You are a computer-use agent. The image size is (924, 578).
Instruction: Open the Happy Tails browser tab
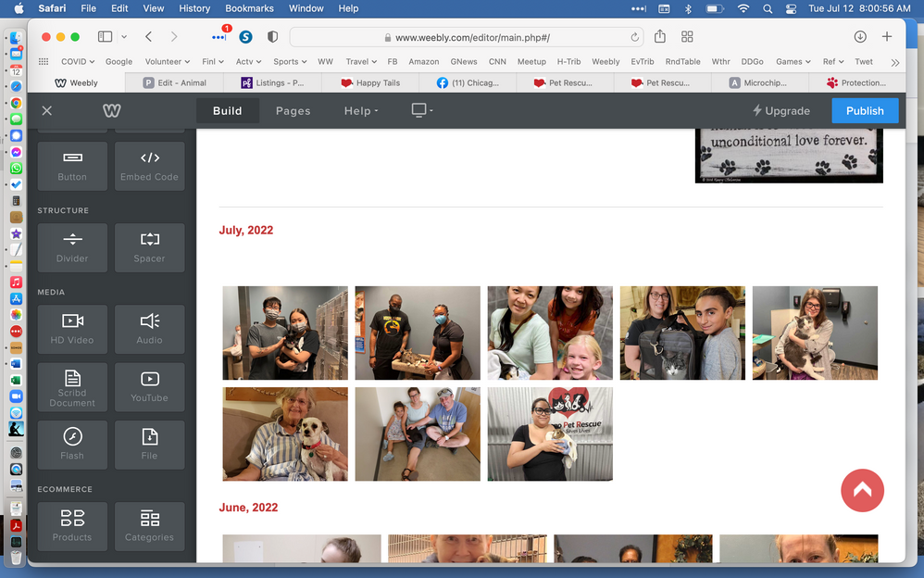[x=370, y=82]
